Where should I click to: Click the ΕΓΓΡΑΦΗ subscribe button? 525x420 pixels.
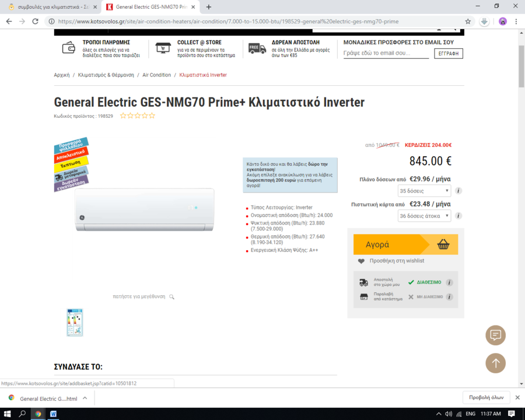(x=449, y=54)
